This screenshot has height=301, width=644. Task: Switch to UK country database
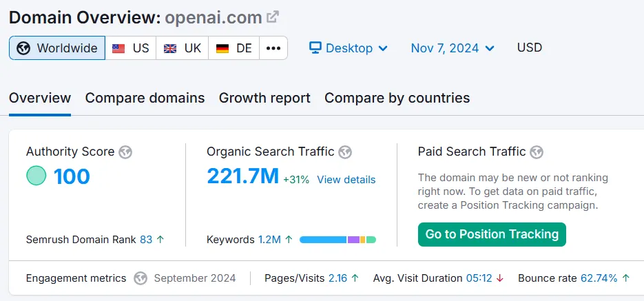[183, 48]
